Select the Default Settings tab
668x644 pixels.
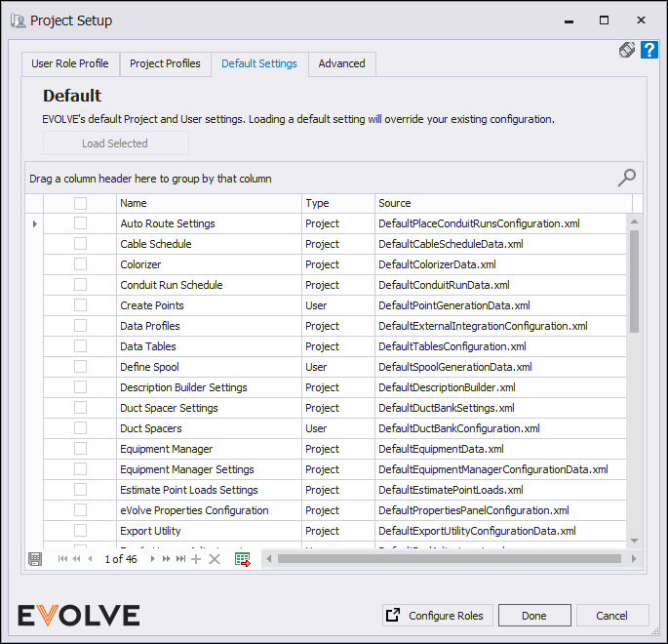[x=259, y=64]
